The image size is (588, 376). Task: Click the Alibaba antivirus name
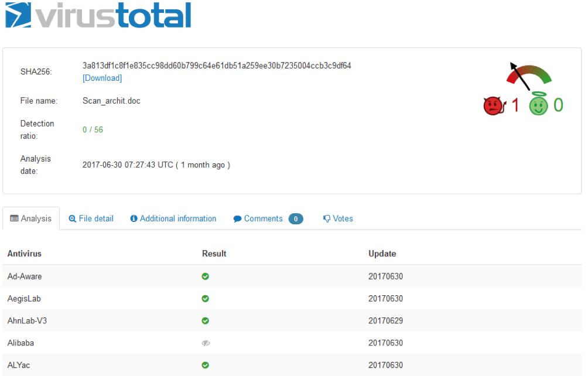[20, 343]
